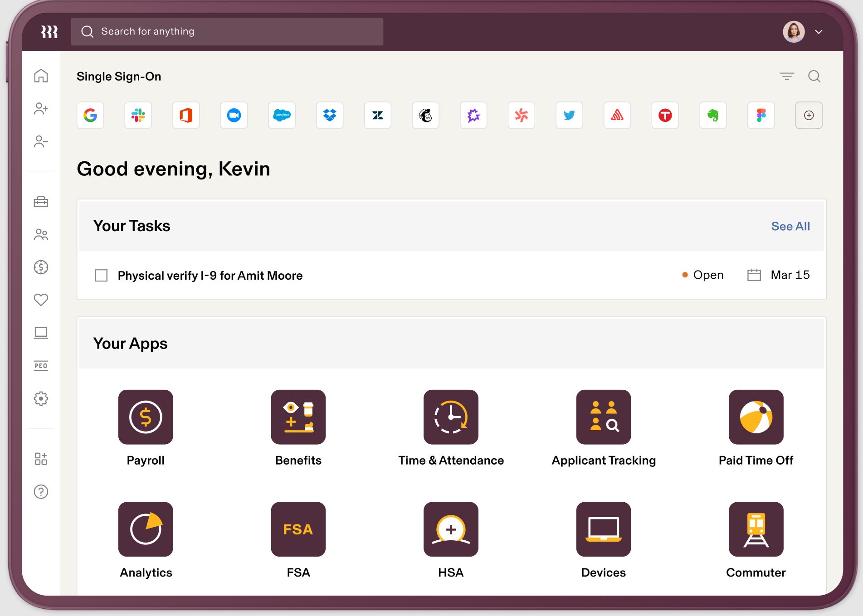The image size is (863, 616).
Task: Check the I-9 verify task checkbox
Action: tap(101, 275)
